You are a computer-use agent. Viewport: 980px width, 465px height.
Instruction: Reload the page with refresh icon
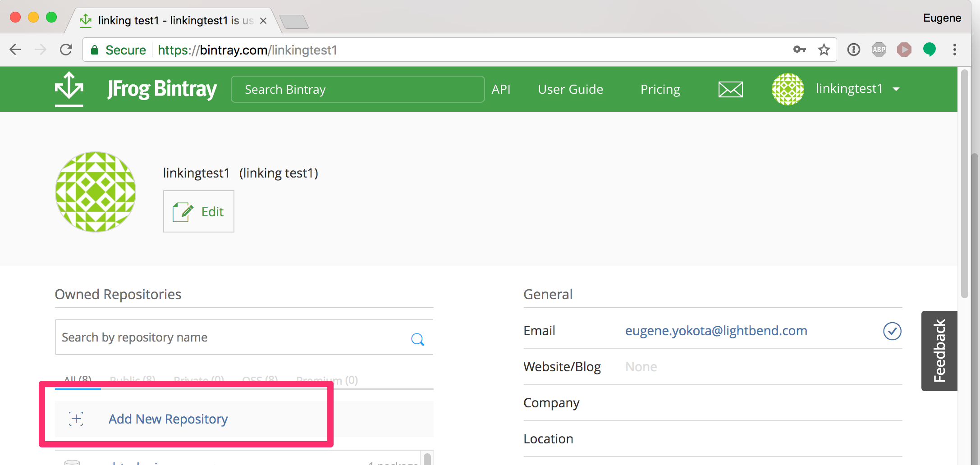coord(66,50)
